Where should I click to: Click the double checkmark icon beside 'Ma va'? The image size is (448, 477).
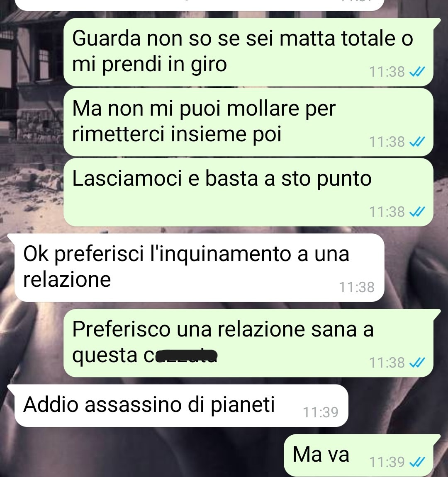[417, 462]
